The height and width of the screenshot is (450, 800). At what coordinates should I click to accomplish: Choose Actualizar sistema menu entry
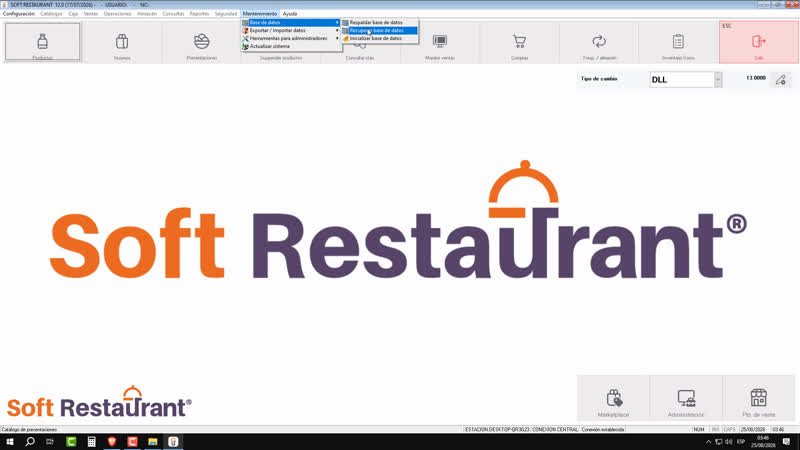click(x=291, y=46)
